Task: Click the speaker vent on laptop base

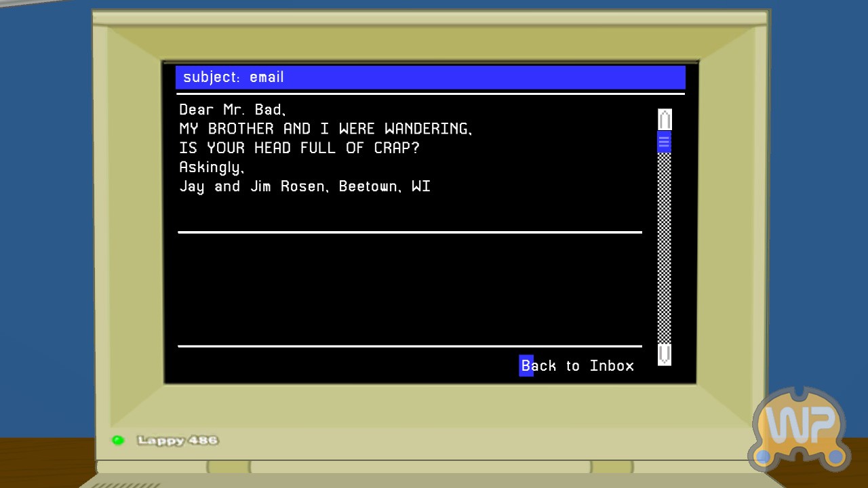Action: [x=125, y=485]
